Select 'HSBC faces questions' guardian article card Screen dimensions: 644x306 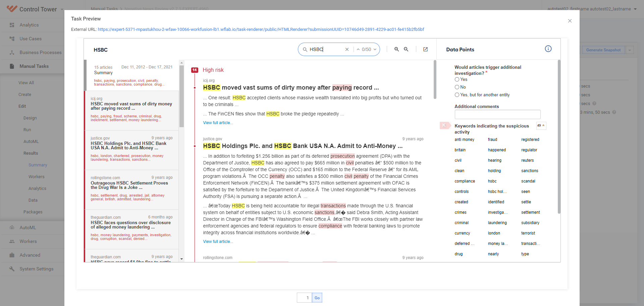pos(131,229)
